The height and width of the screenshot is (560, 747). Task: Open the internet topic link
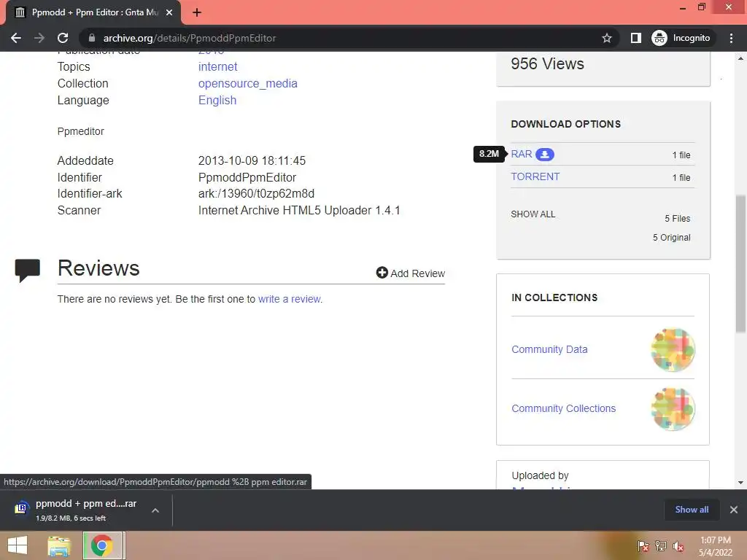tap(217, 66)
